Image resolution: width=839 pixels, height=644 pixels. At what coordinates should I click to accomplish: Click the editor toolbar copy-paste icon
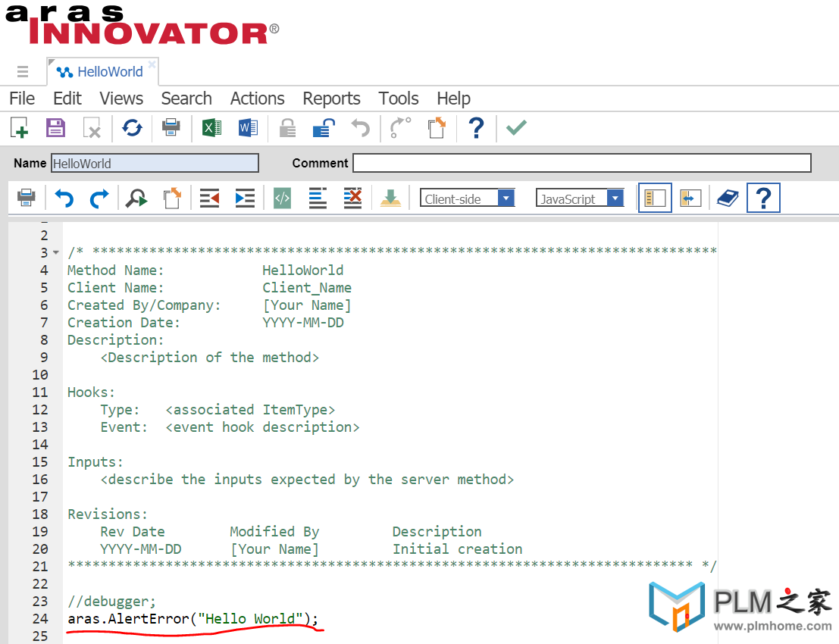172,198
